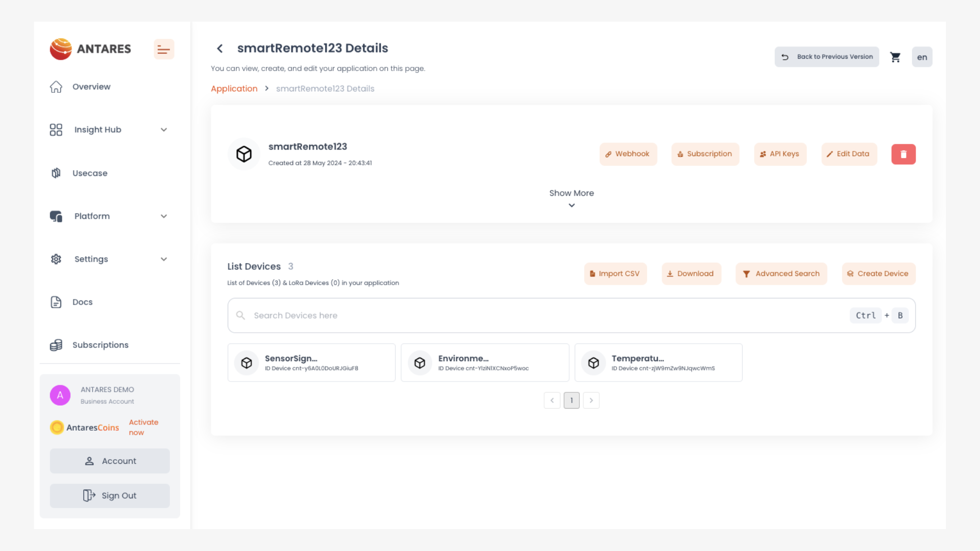This screenshot has height=551, width=980.
Task: Collapse sidebar with hamburger menu icon
Action: [164, 49]
